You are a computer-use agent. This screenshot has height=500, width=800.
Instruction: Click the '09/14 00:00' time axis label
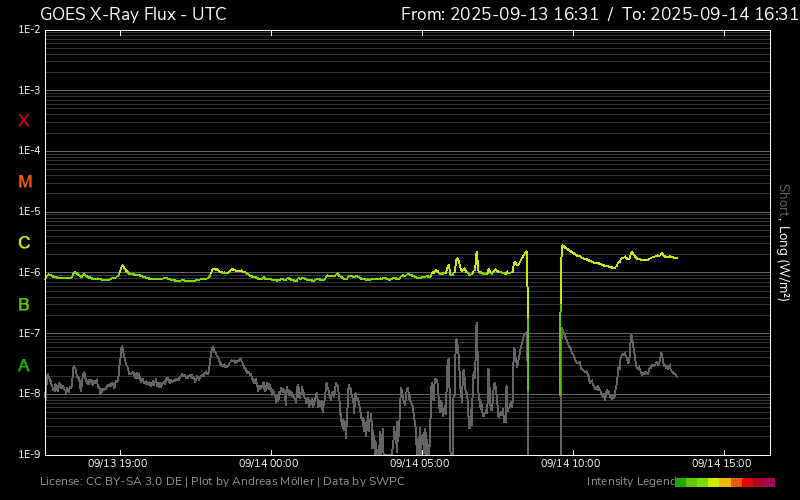pos(269,463)
